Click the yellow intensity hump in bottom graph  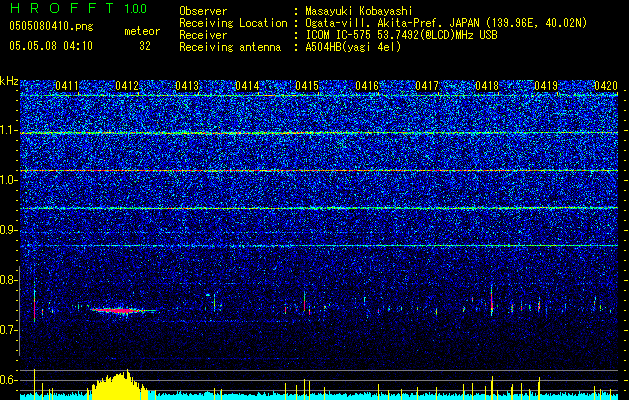point(120,385)
